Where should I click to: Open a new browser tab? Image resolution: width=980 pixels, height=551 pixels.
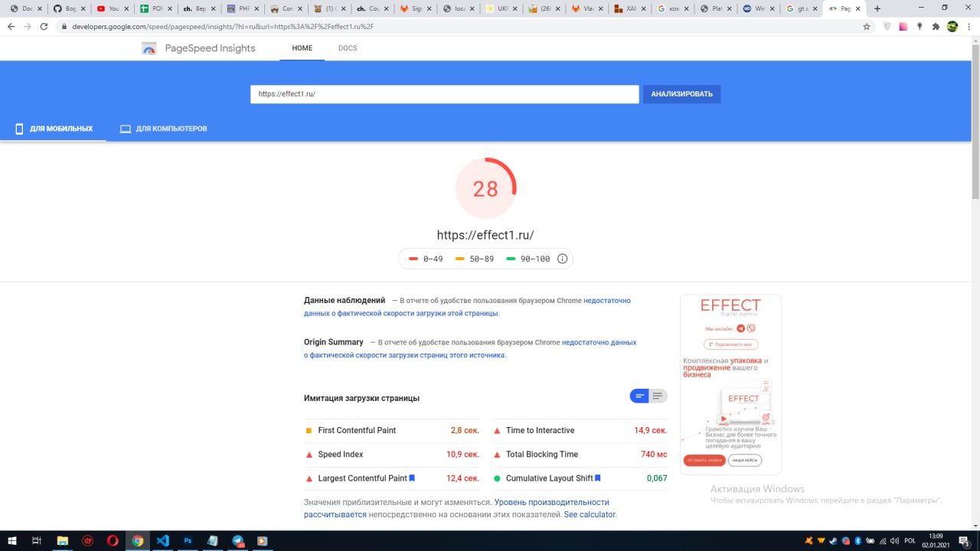click(877, 8)
